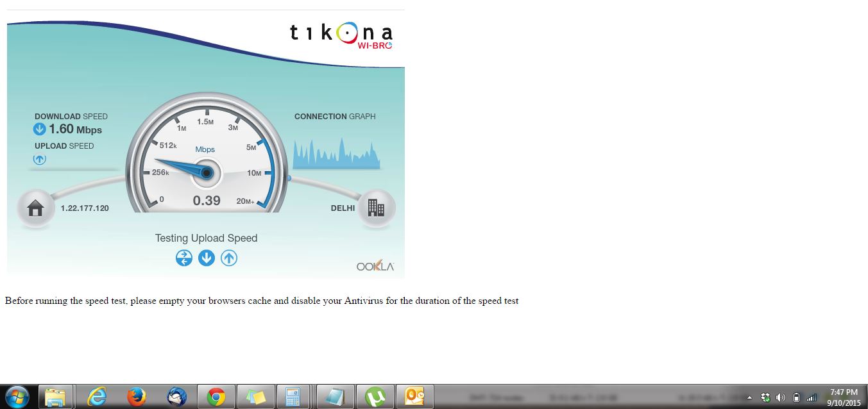Click the browser cache and antivirus notice text
Viewport: 868px width, 409px height.
[262, 301]
